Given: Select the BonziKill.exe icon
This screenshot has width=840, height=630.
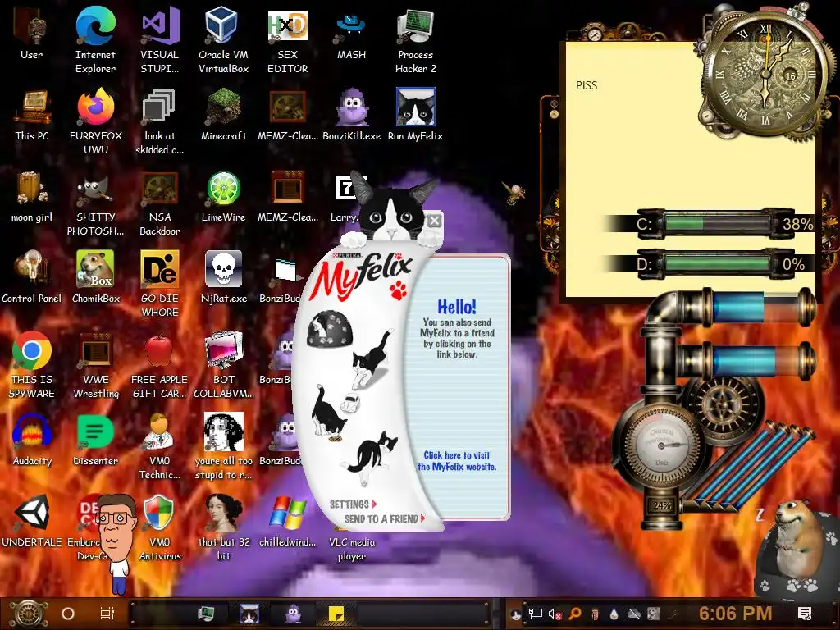Looking at the screenshot, I should coord(351,108).
